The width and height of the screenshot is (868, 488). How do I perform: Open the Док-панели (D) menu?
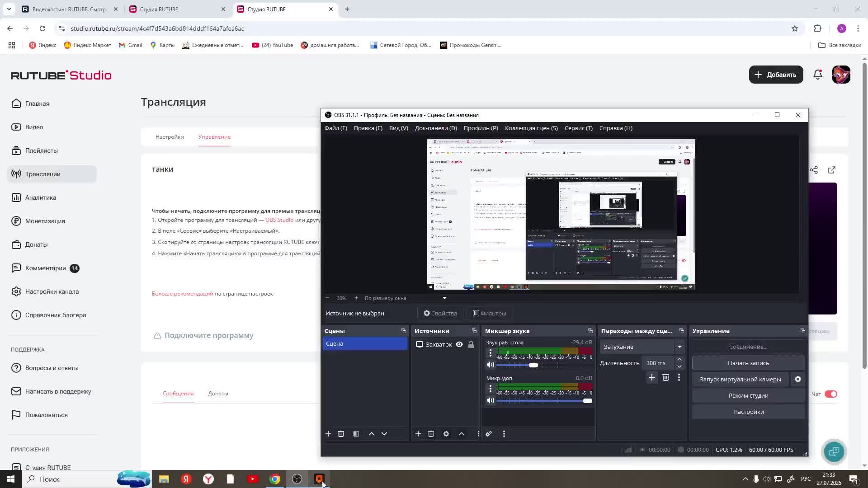pos(436,128)
